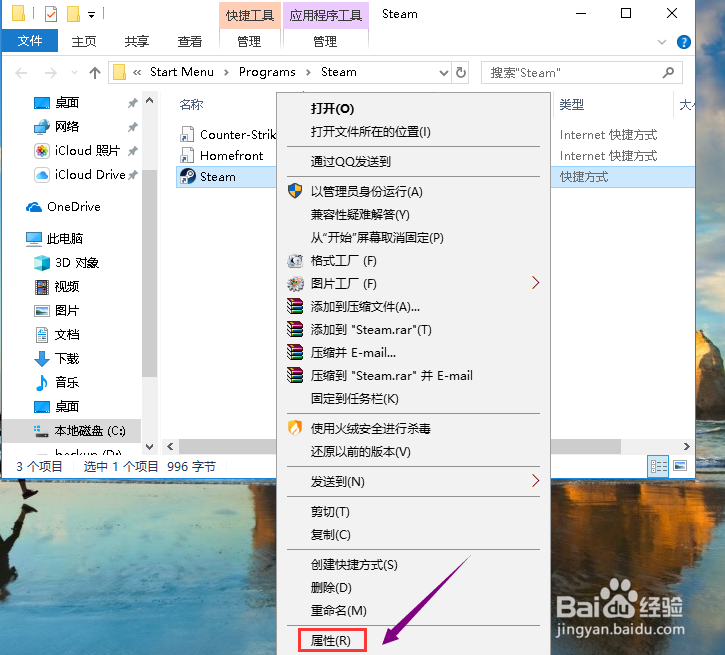This screenshot has height=655, width=725.
Task: Click the 名称 column header
Action: [191, 105]
